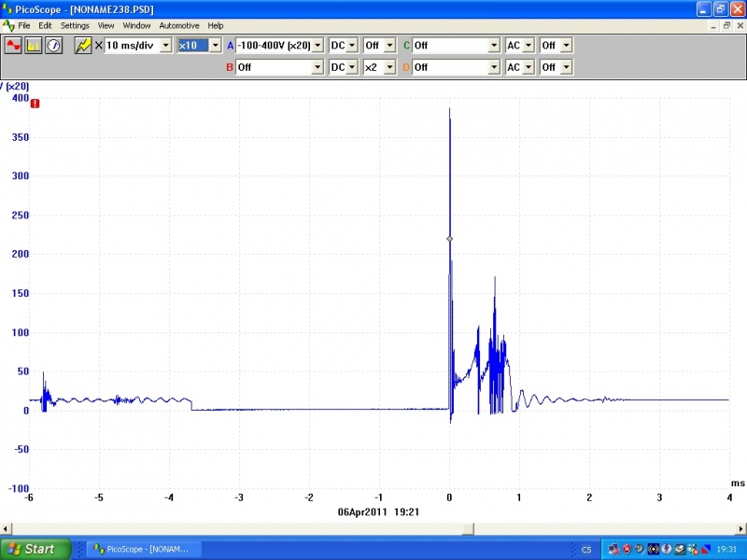Image resolution: width=747 pixels, height=560 pixels.
Task: Click the red warning marker on graph
Action: (x=35, y=104)
